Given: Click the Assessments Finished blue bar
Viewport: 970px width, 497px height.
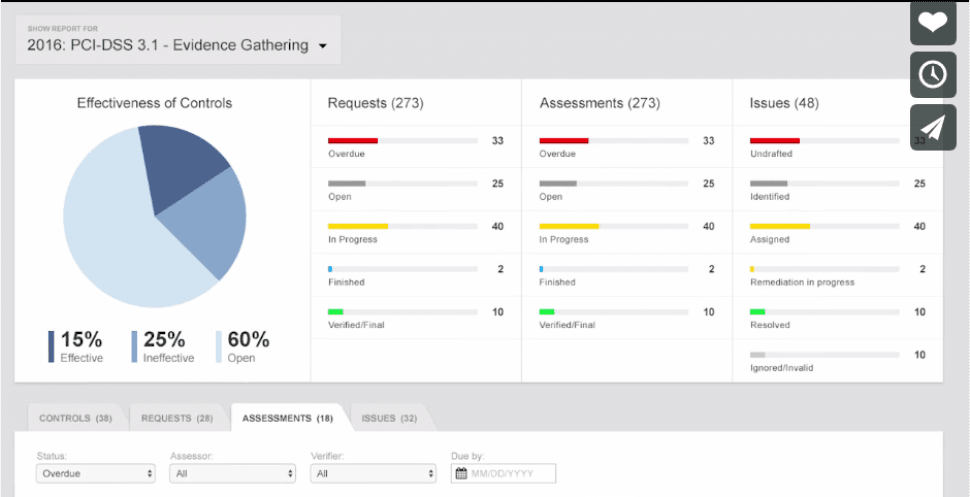Looking at the screenshot, I should click(541, 269).
